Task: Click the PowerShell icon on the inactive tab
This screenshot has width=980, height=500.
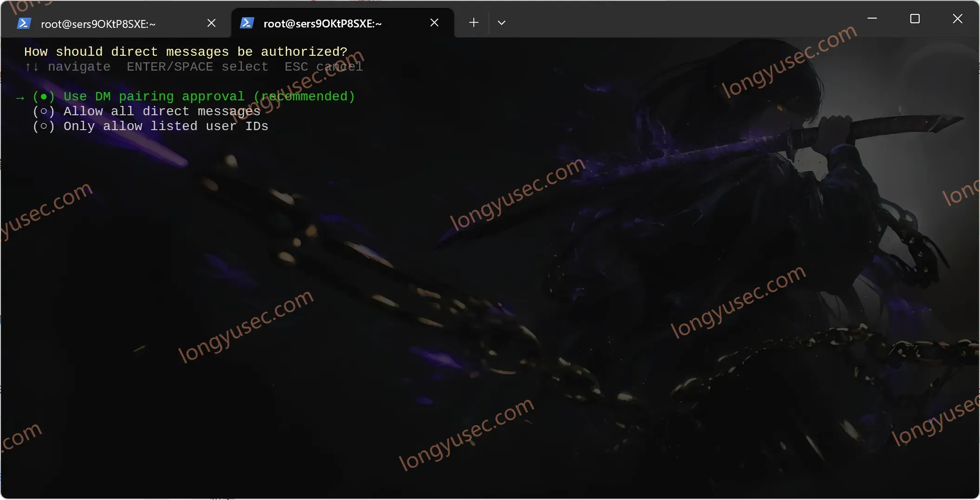Action: (x=24, y=23)
